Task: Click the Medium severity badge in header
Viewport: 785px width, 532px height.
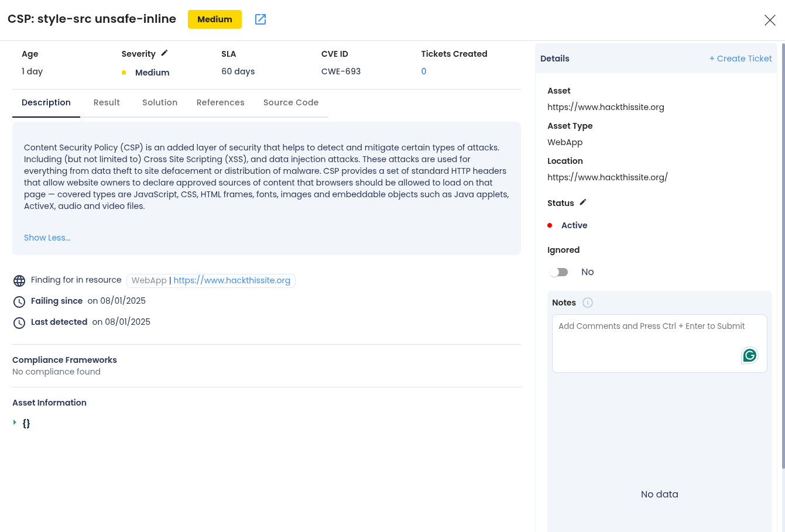Action: 215,19
